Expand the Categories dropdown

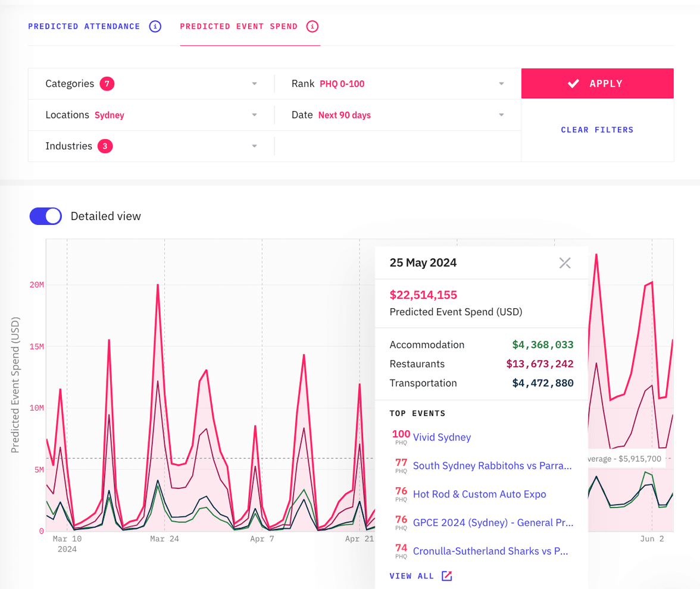254,84
